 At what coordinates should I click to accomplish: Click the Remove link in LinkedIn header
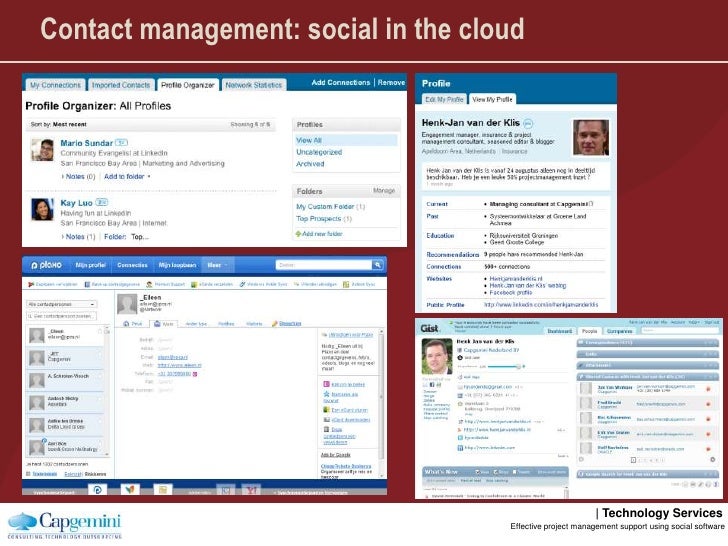(391, 82)
